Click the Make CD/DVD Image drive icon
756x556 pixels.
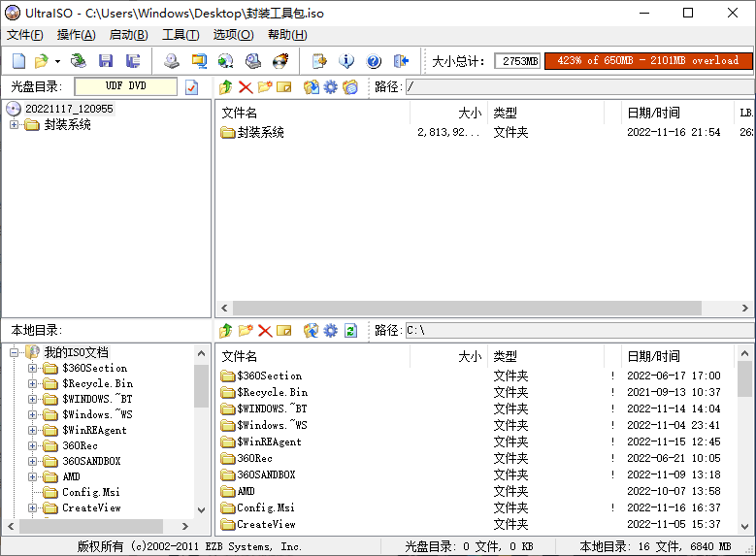click(x=171, y=61)
